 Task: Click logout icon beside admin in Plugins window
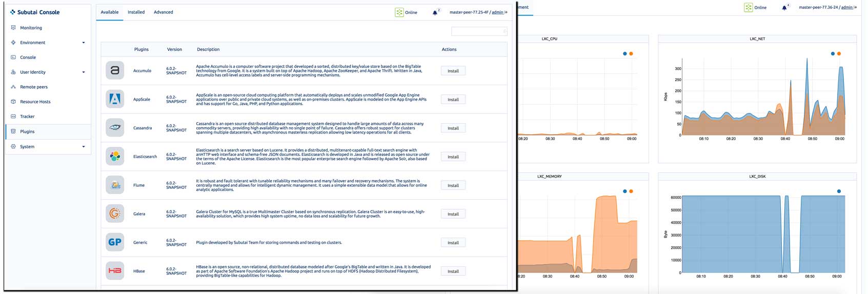pyautogui.click(x=506, y=12)
